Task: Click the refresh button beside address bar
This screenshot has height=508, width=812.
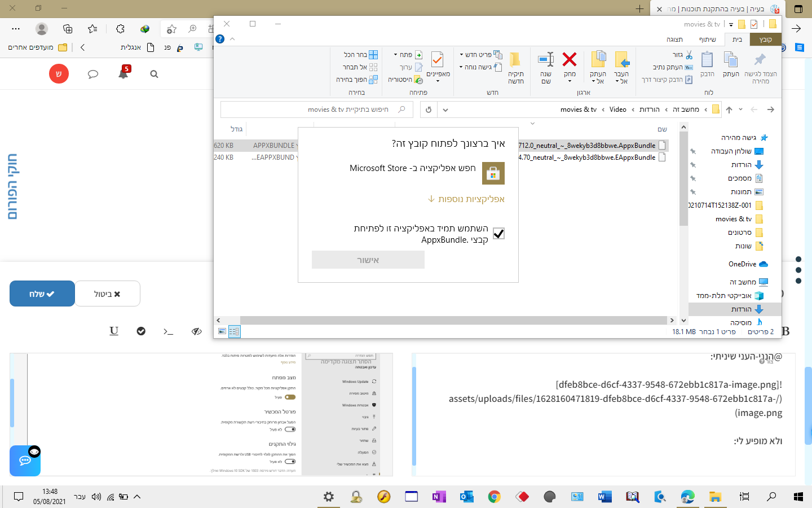Action: (429, 110)
